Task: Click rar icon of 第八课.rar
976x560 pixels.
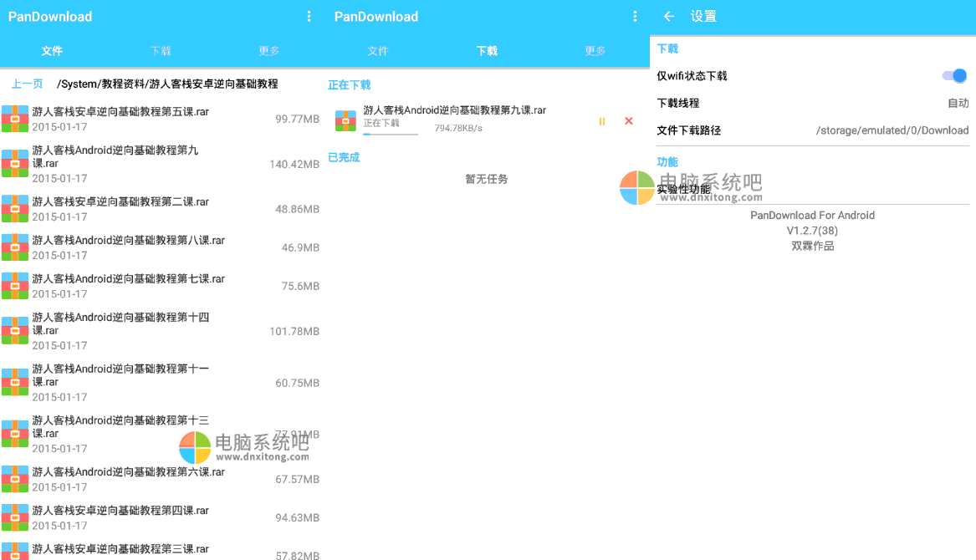Action: coord(15,247)
